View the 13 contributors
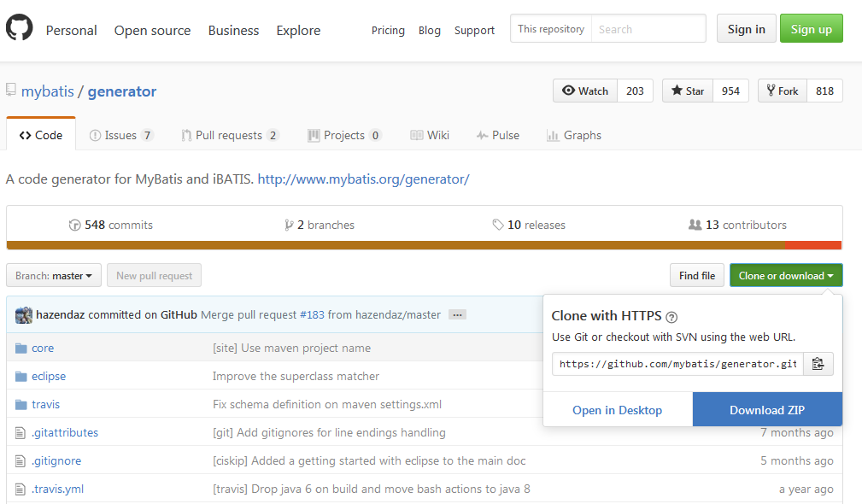The image size is (862, 504). pyautogui.click(x=738, y=225)
